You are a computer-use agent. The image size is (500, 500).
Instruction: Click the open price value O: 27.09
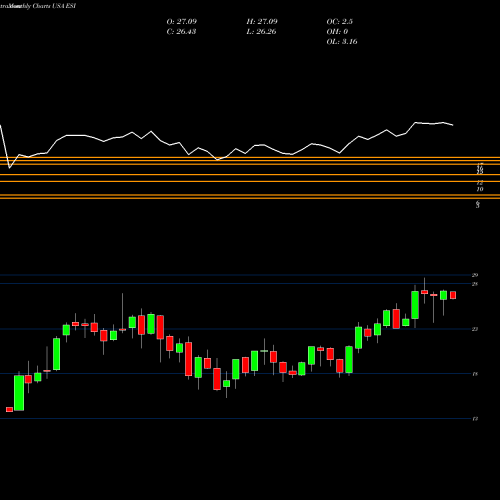[182, 22]
